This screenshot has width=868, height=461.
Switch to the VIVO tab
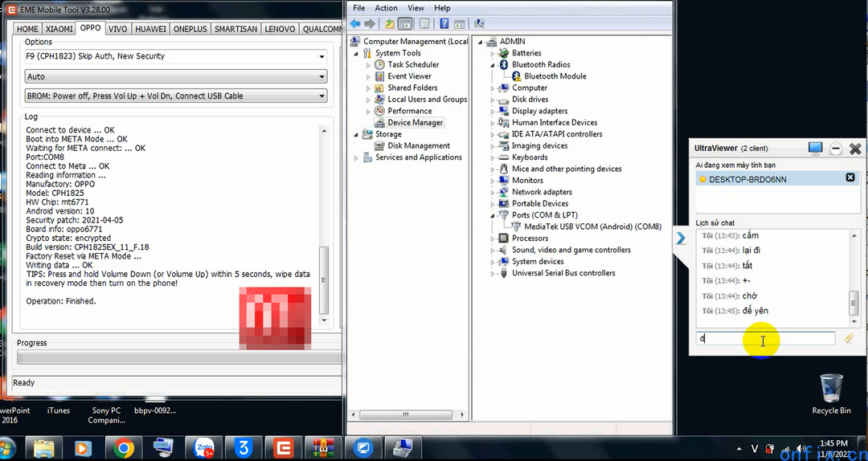tap(117, 29)
